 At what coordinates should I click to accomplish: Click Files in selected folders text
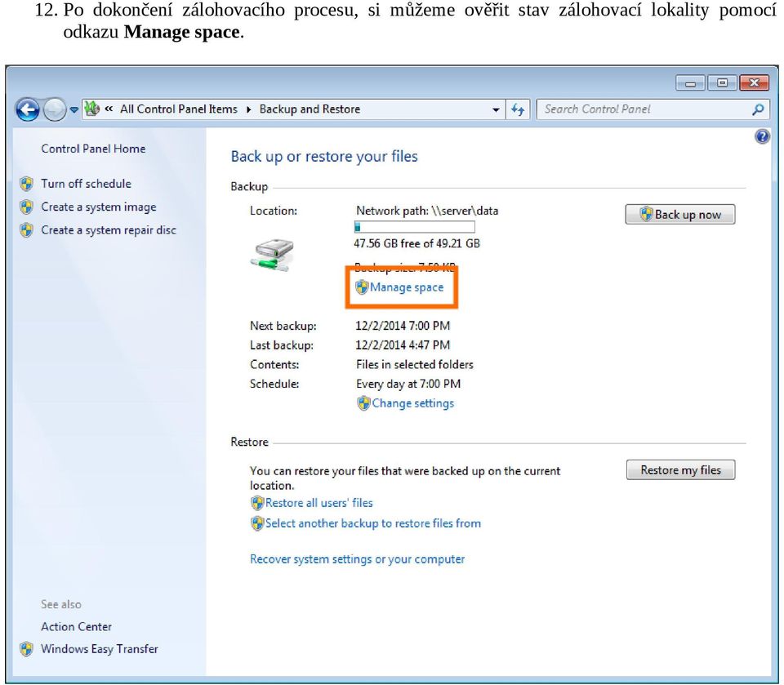click(x=415, y=364)
